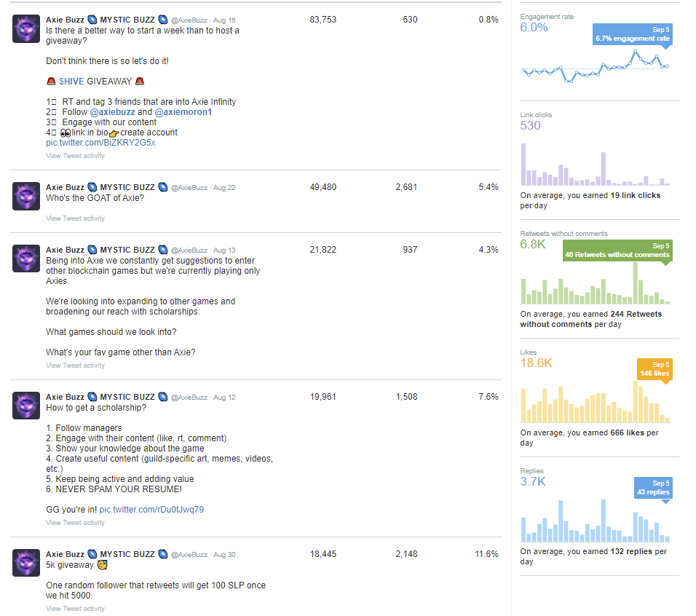The image size is (696, 616).
Task: Open the $HIVE cashtag link
Action: pos(71,82)
